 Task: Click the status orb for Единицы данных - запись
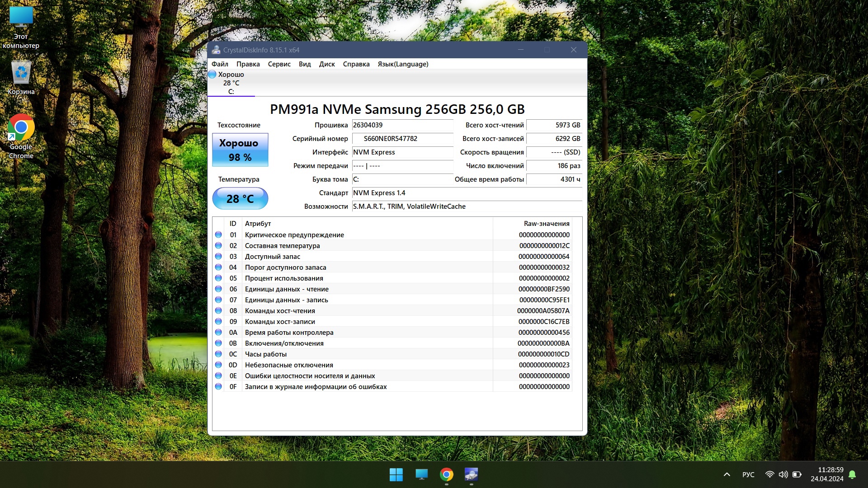coord(218,300)
